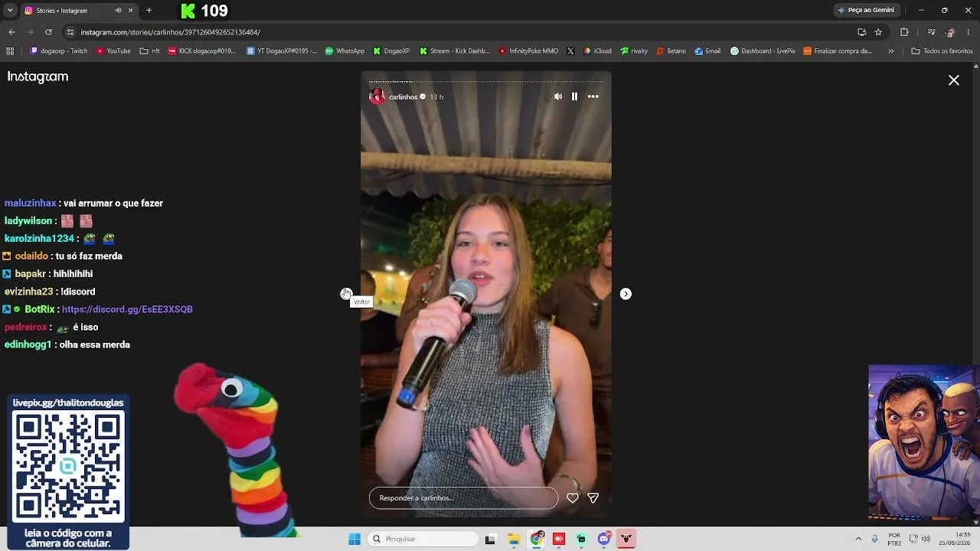980x551 pixels.
Task: Open Task View from the taskbar
Action: pyautogui.click(x=490, y=539)
